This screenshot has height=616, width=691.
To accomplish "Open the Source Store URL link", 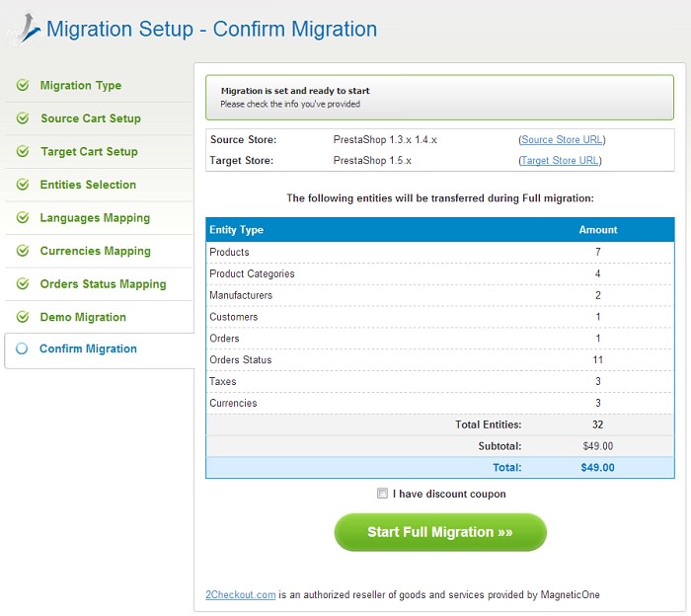I will 562,139.
